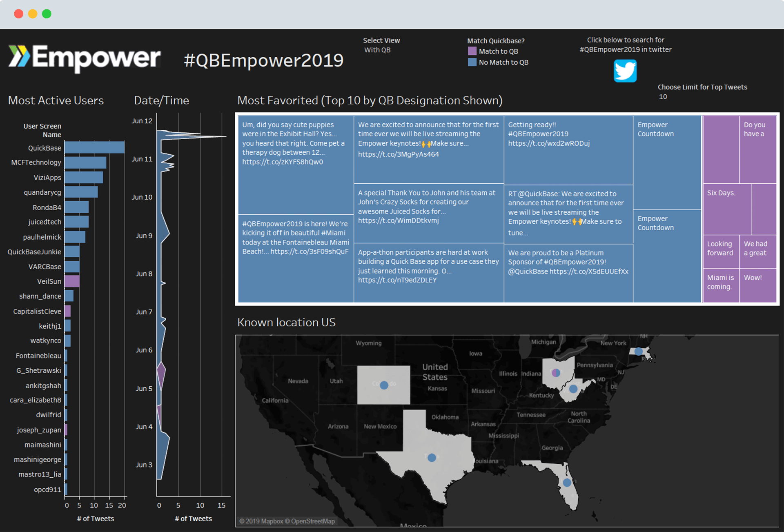Click the We had a great tile

758,252
